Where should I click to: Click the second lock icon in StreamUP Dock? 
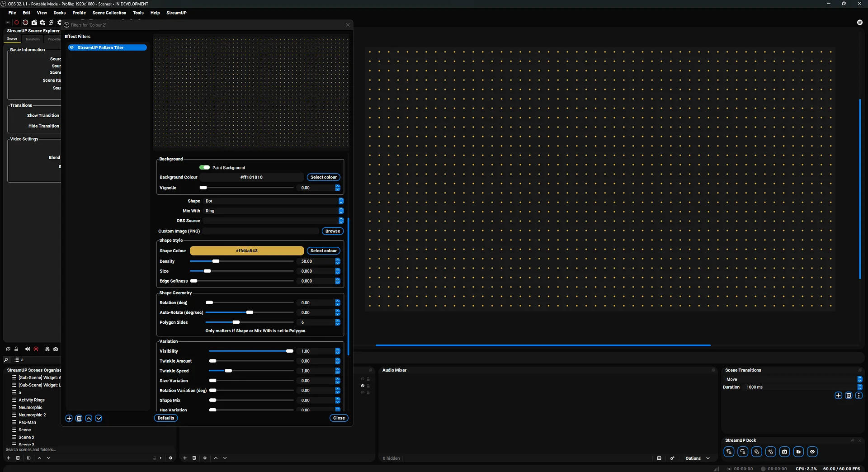click(743, 452)
